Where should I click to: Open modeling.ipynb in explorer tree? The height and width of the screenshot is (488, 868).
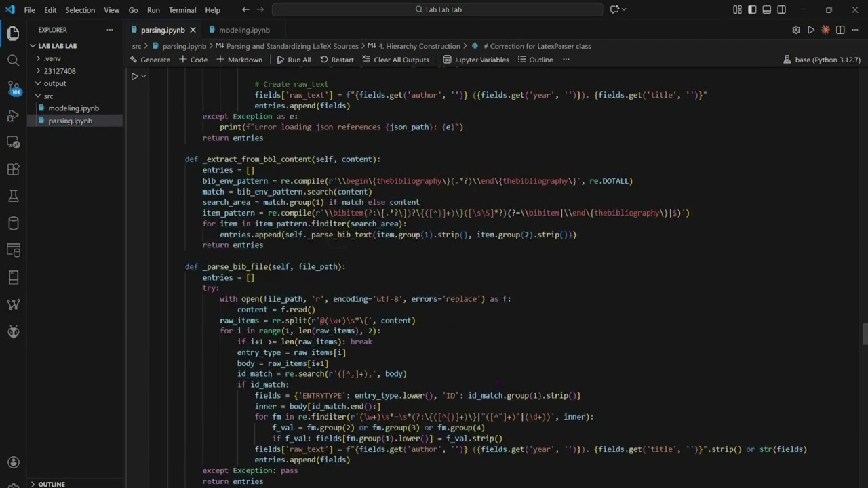(75, 108)
